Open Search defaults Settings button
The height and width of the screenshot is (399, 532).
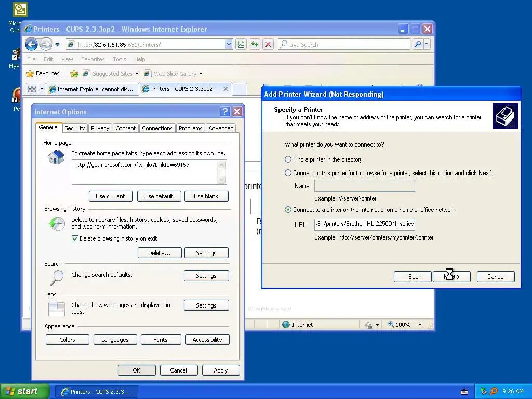pos(206,276)
